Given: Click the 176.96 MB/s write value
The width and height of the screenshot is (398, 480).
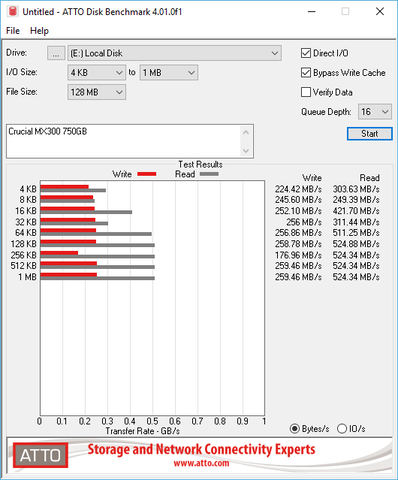Looking at the screenshot, I should (x=298, y=255).
